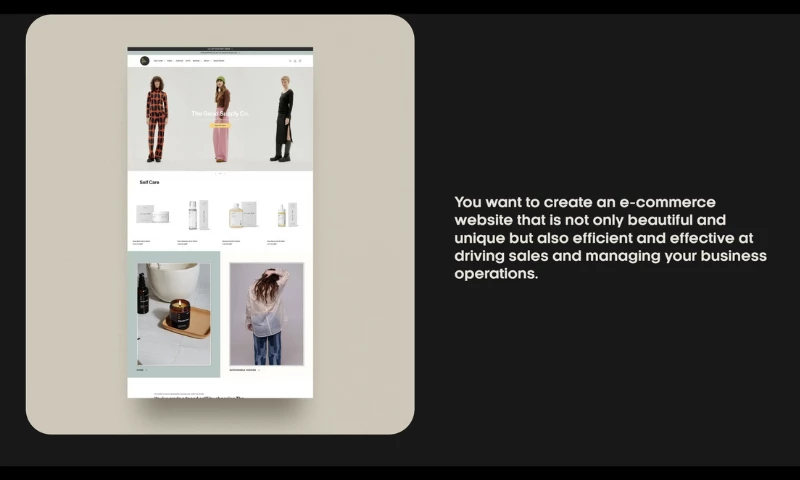The height and width of the screenshot is (480, 800).
Task: Click the model in black dress
Action: click(x=285, y=118)
